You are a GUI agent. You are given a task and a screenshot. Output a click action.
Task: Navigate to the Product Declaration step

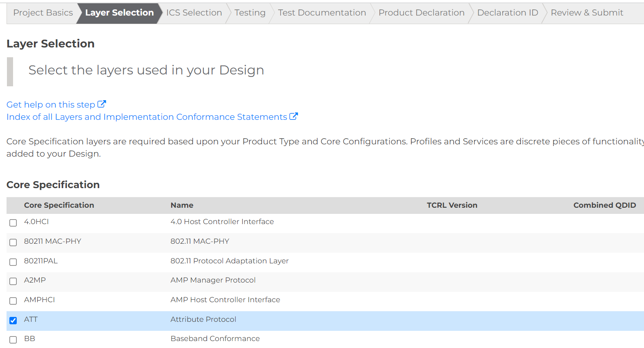421,13
